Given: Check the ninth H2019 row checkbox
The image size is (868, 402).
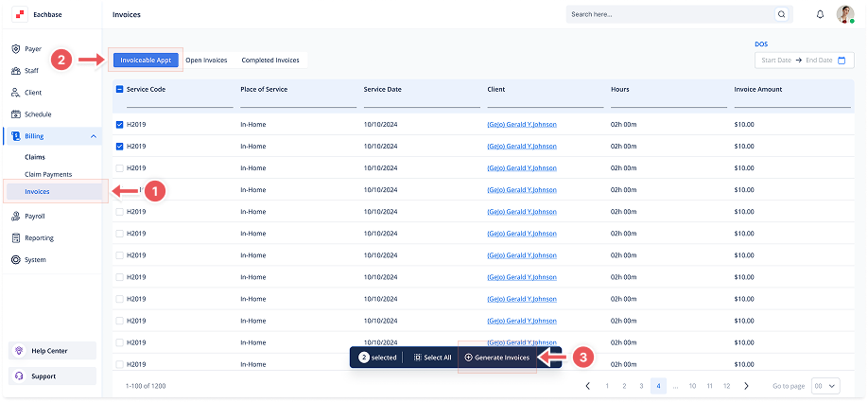Looking at the screenshot, I should pyautogui.click(x=119, y=299).
